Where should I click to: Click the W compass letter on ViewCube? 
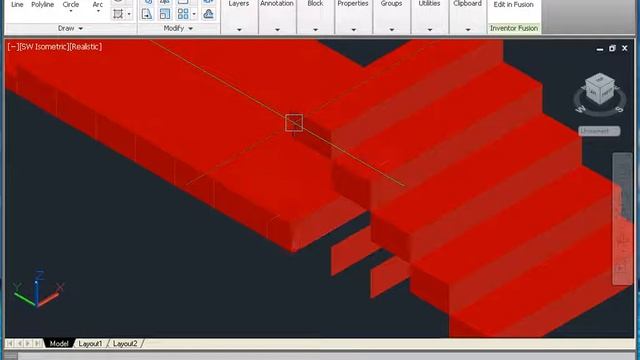pyautogui.click(x=580, y=109)
